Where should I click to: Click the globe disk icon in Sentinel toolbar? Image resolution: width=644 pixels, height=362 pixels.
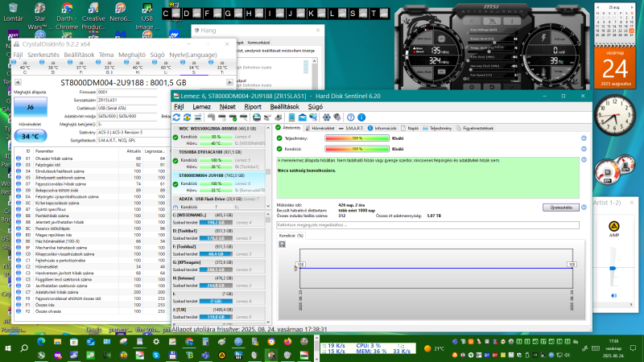point(257,117)
